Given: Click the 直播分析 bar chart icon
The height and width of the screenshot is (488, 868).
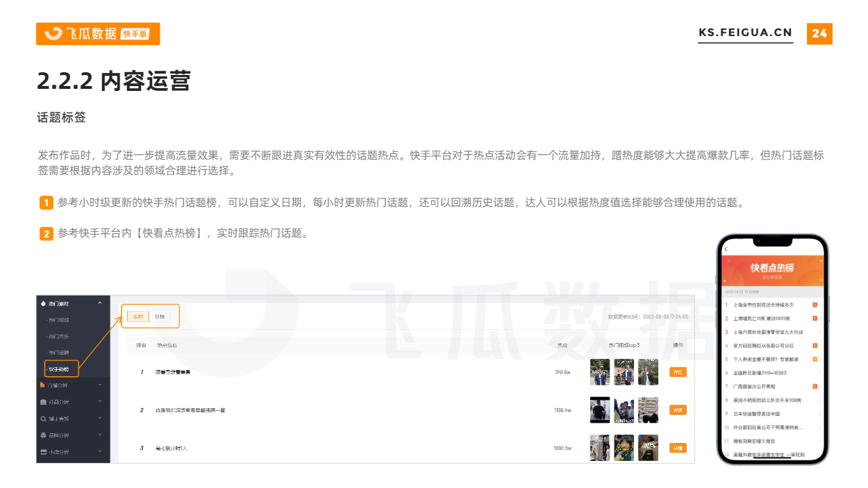Looking at the screenshot, I should pyautogui.click(x=43, y=385).
